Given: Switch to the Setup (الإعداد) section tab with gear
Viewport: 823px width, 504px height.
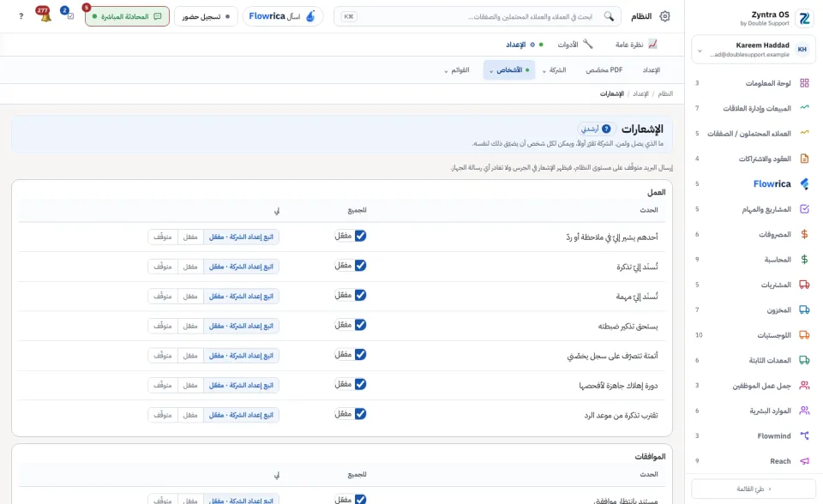Looking at the screenshot, I should pos(525,45).
